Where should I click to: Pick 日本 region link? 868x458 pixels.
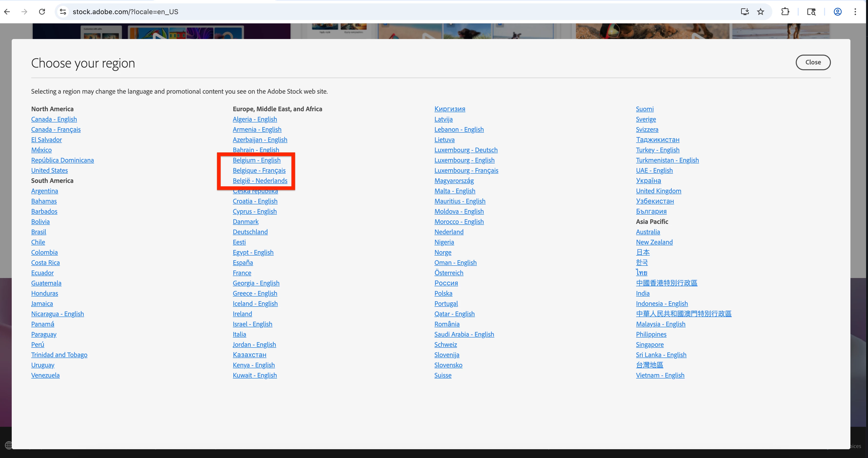point(643,252)
